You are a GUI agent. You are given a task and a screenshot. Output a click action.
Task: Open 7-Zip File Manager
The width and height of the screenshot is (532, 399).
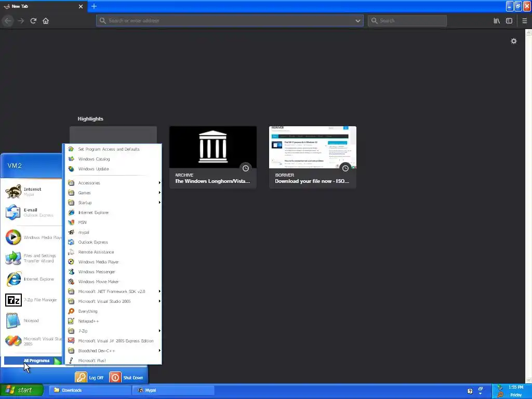pyautogui.click(x=33, y=300)
